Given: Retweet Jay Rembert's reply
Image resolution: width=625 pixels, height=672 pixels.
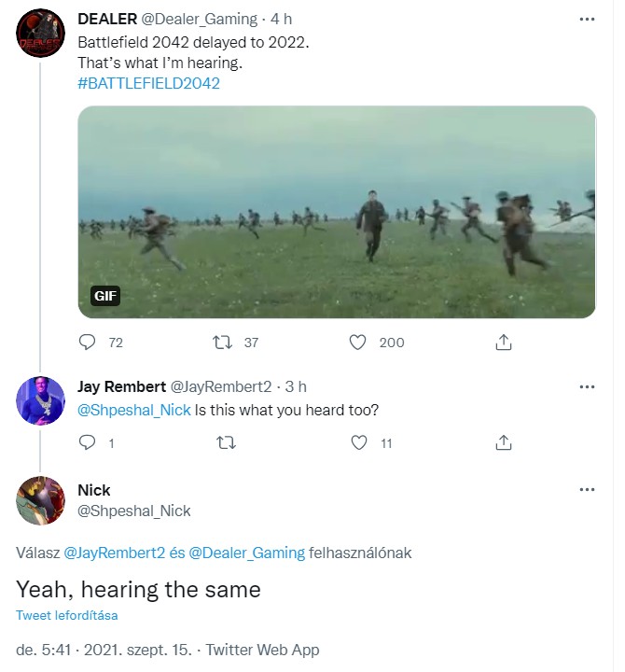Looking at the screenshot, I should tap(224, 443).
